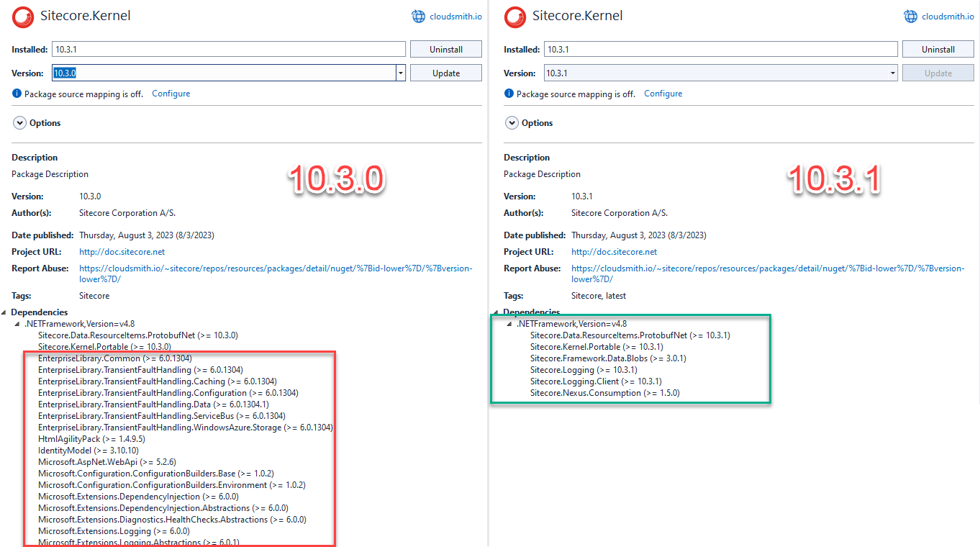Open cloudsmith.io source link in left panel
Screen dimensions: 980x547
pos(455,16)
